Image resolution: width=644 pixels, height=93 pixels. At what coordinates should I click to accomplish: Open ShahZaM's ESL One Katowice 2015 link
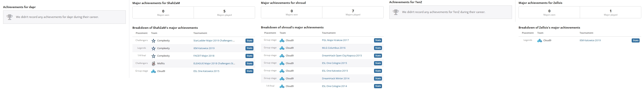pyautogui.click(x=206, y=71)
